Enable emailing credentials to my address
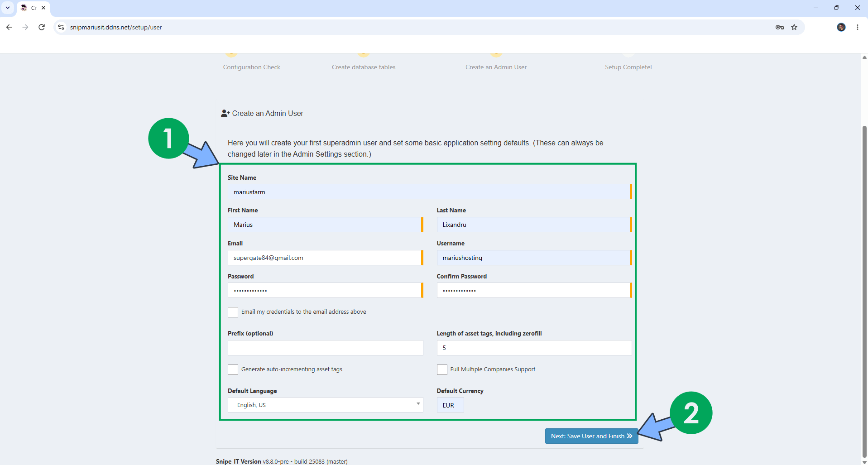 point(233,312)
